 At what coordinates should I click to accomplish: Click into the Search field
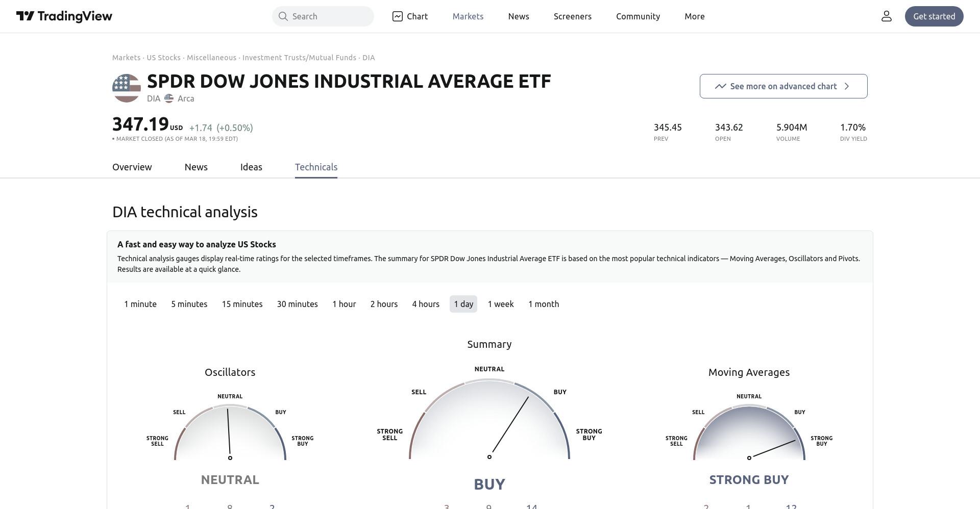(323, 16)
